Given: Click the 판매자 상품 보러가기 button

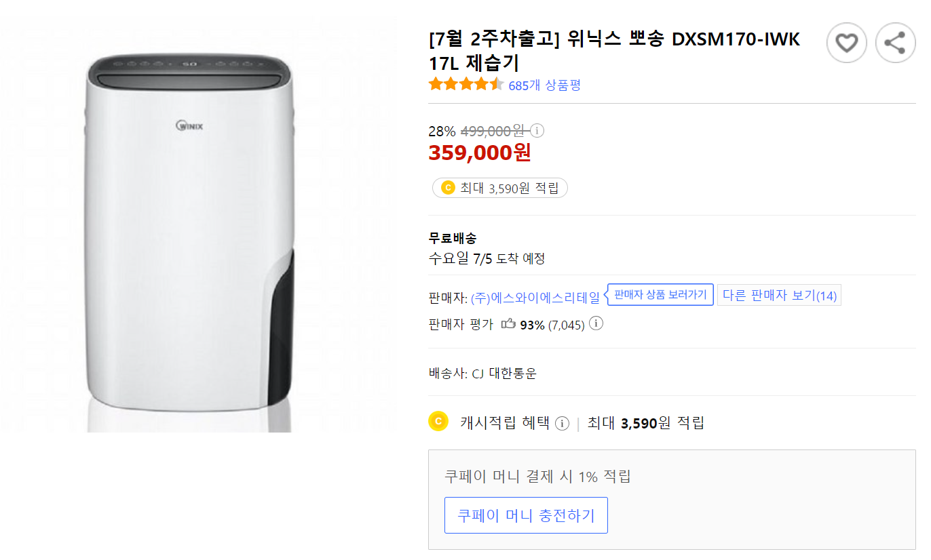Looking at the screenshot, I should pyautogui.click(x=660, y=294).
